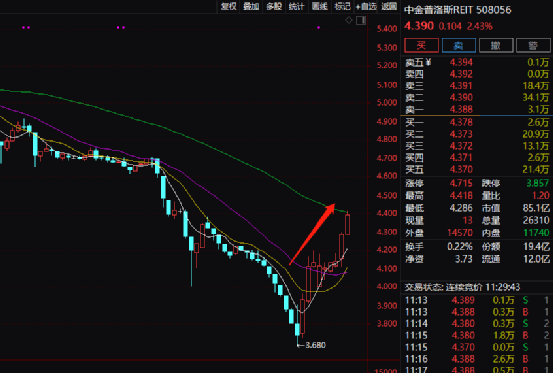Click the diamond icon above the price axis

[x=349, y=20]
